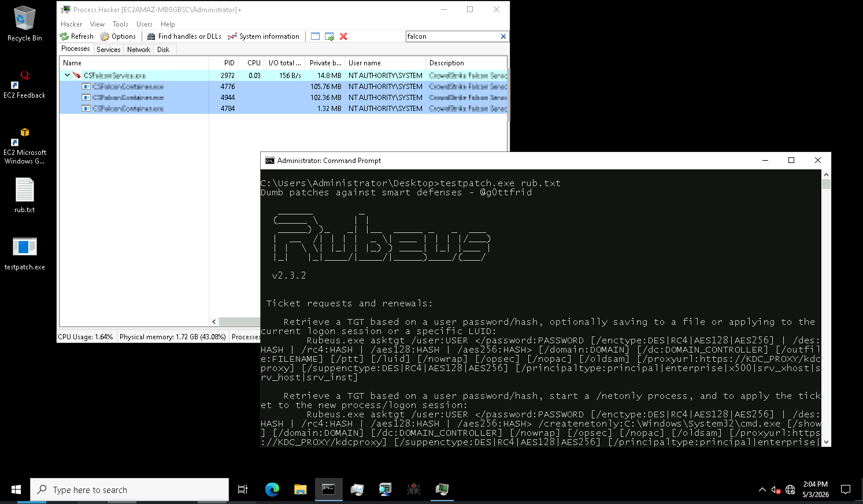Select the process row with PID 4784
The height and width of the screenshot is (504, 863).
click(283, 109)
